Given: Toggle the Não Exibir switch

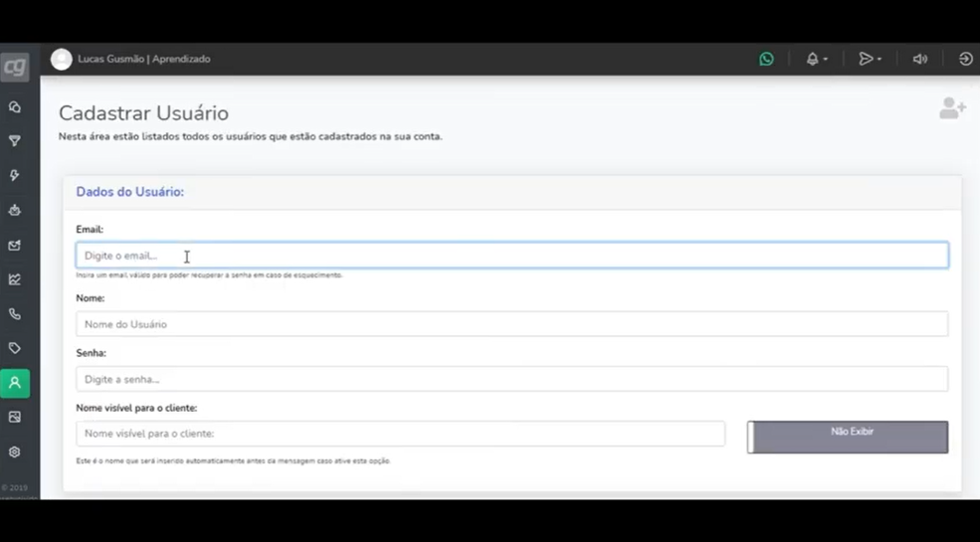Looking at the screenshot, I should point(848,437).
